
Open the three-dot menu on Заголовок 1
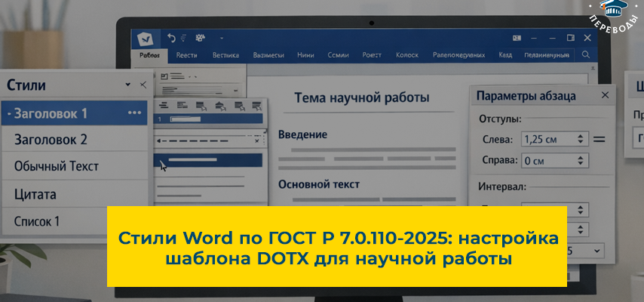[134, 113]
